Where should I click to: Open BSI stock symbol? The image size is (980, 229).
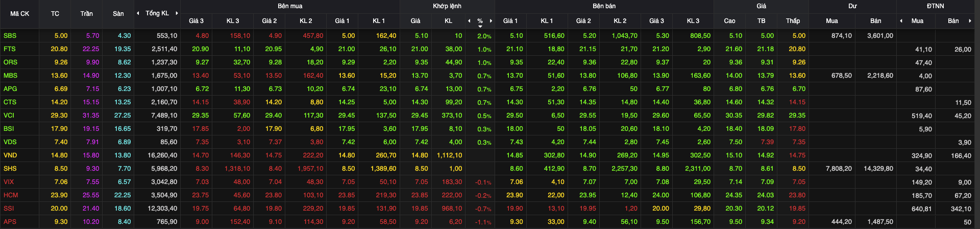[9, 129]
